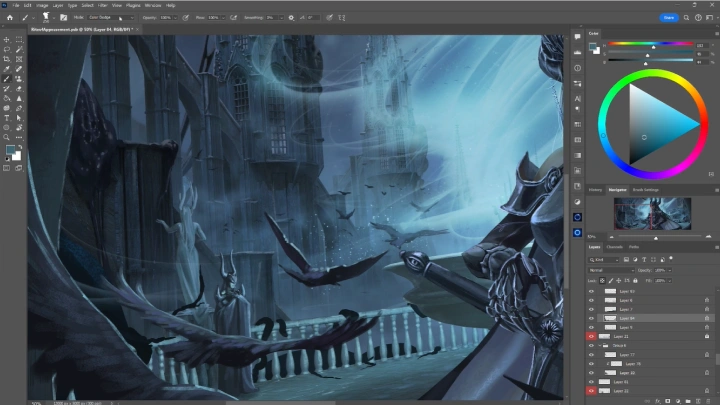Select the Lasso tool
Image resolution: width=720 pixels, height=405 pixels.
pyautogui.click(x=6, y=50)
